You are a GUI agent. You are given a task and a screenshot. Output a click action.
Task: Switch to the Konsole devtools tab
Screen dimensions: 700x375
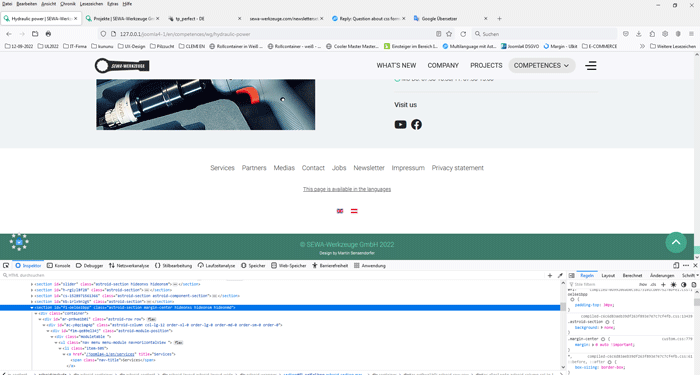click(58, 265)
